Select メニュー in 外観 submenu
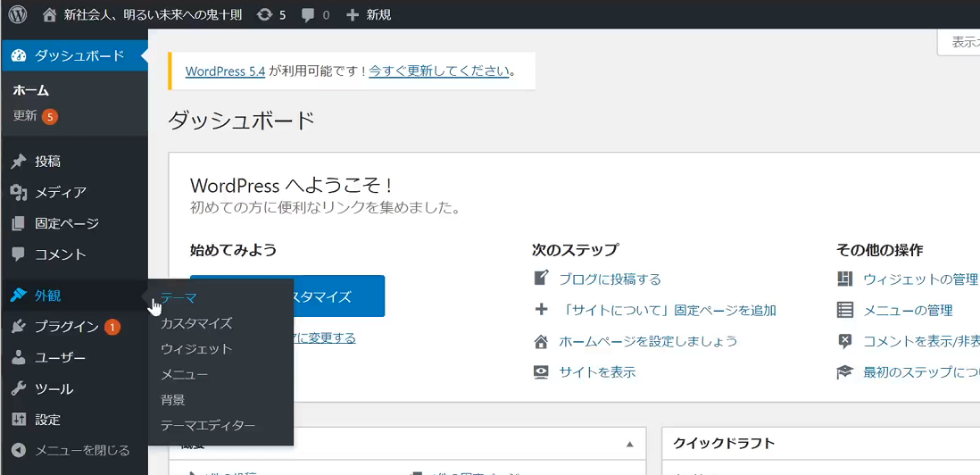 tap(185, 374)
